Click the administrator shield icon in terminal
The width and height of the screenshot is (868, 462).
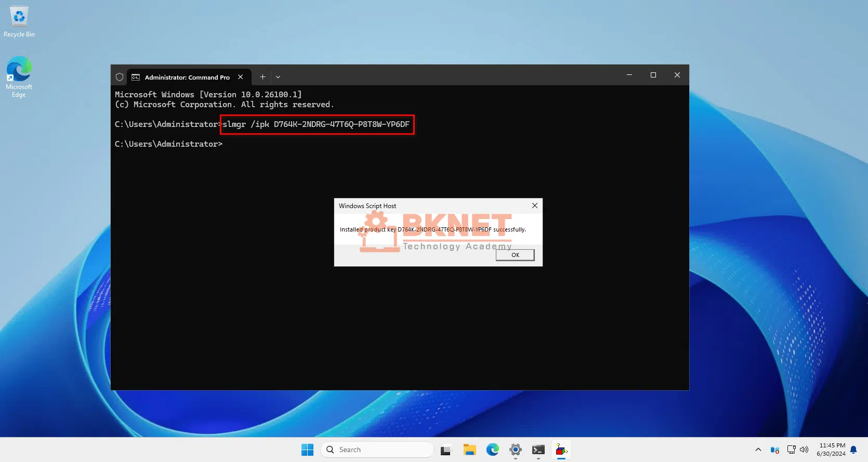(x=120, y=77)
